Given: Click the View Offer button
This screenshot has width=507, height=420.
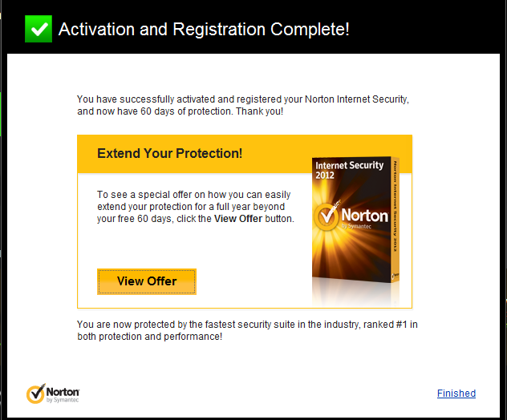Looking at the screenshot, I should [147, 281].
